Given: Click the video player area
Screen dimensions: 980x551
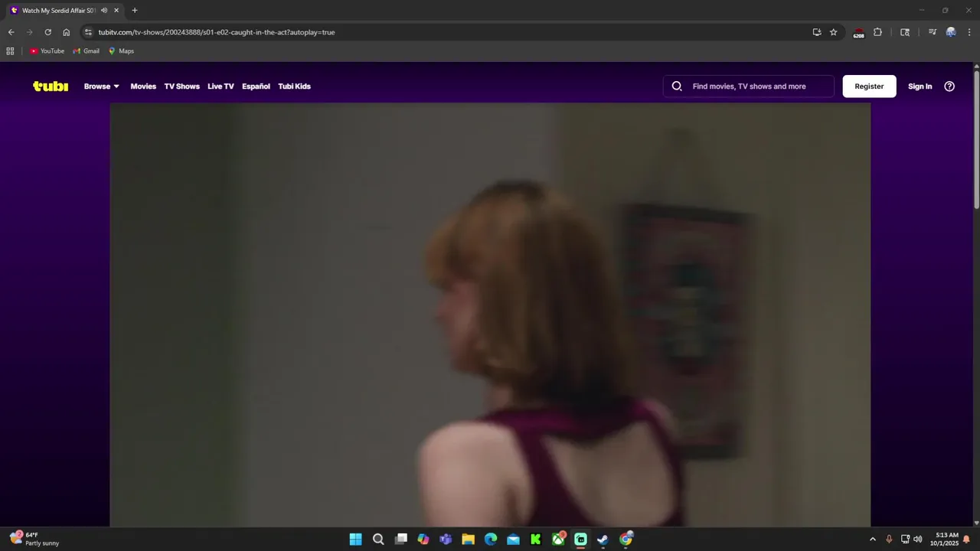Looking at the screenshot, I should pyautogui.click(x=490, y=315).
